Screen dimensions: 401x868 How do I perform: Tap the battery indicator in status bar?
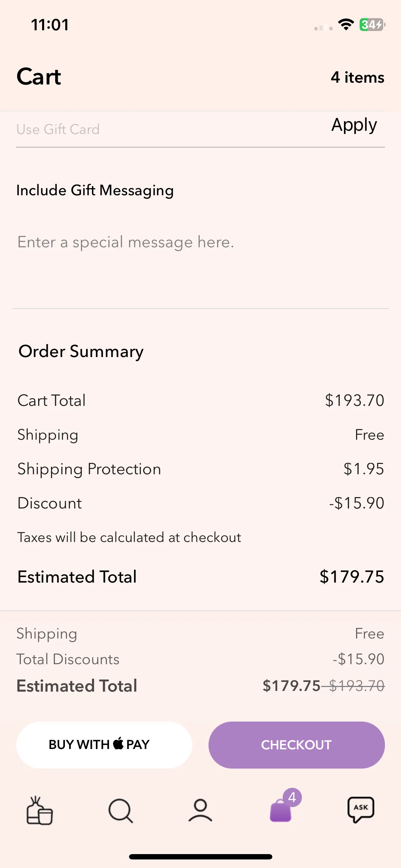click(x=372, y=25)
